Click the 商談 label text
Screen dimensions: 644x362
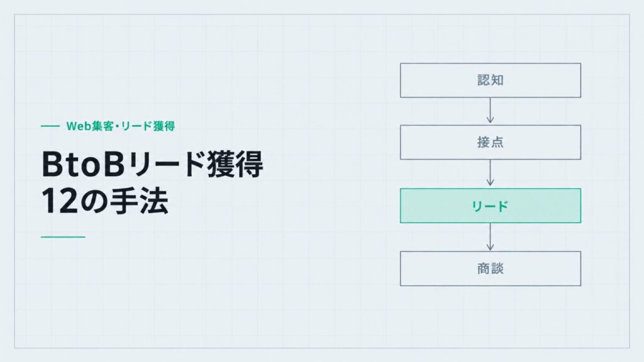[x=491, y=268]
